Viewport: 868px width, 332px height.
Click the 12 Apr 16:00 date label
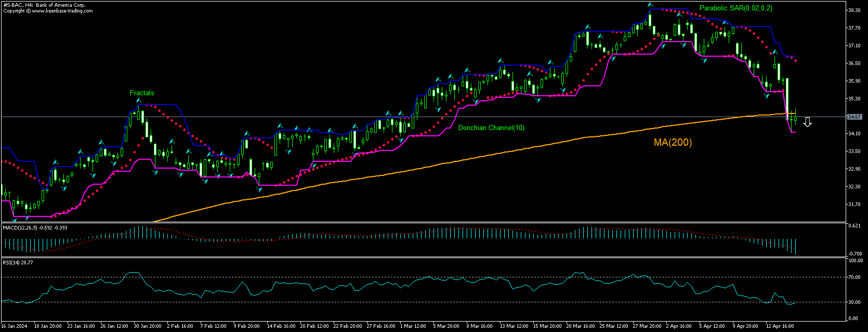click(781, 326)
